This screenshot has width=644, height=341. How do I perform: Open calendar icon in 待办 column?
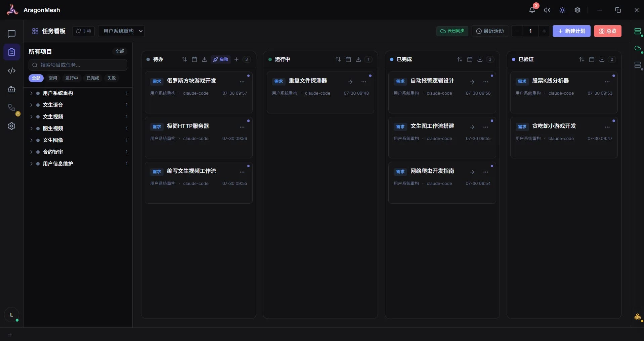(x=194, y=59)
